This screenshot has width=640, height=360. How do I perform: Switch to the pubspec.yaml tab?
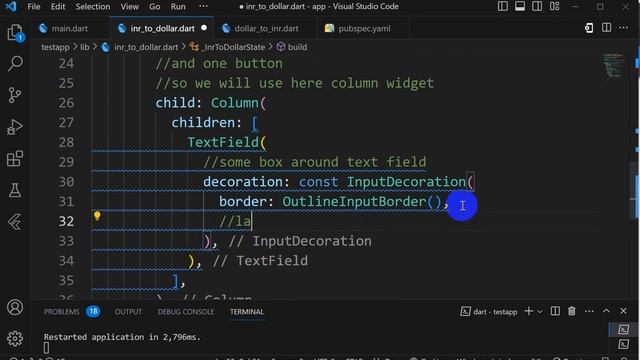click(x=364, y=28)
